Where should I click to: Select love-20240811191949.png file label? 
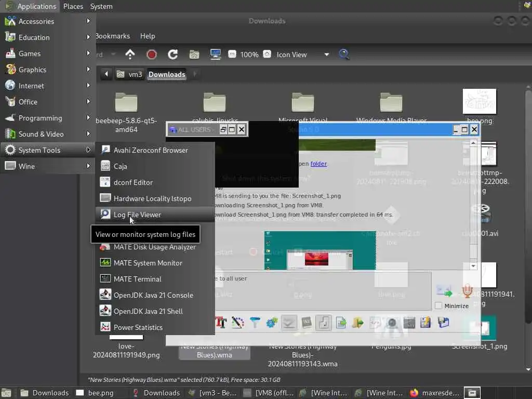click(x=126, y=351)
